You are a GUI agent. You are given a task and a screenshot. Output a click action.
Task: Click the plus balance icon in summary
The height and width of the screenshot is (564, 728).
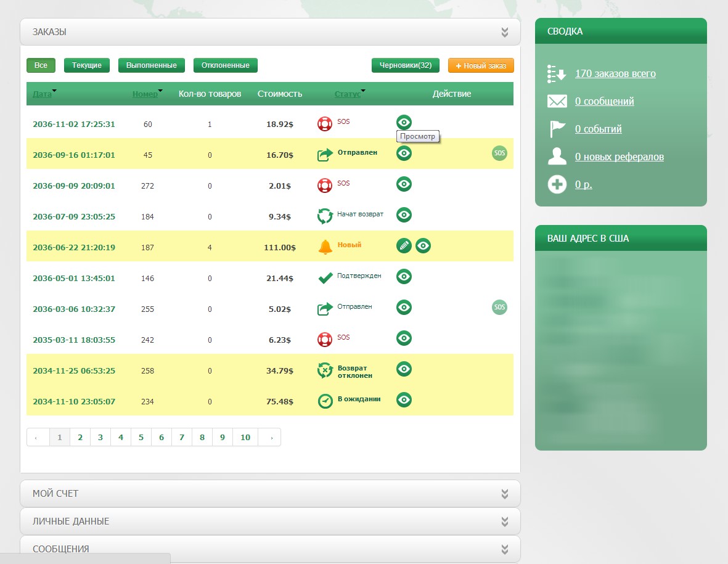pyautogui.click(x=557, y=184)
